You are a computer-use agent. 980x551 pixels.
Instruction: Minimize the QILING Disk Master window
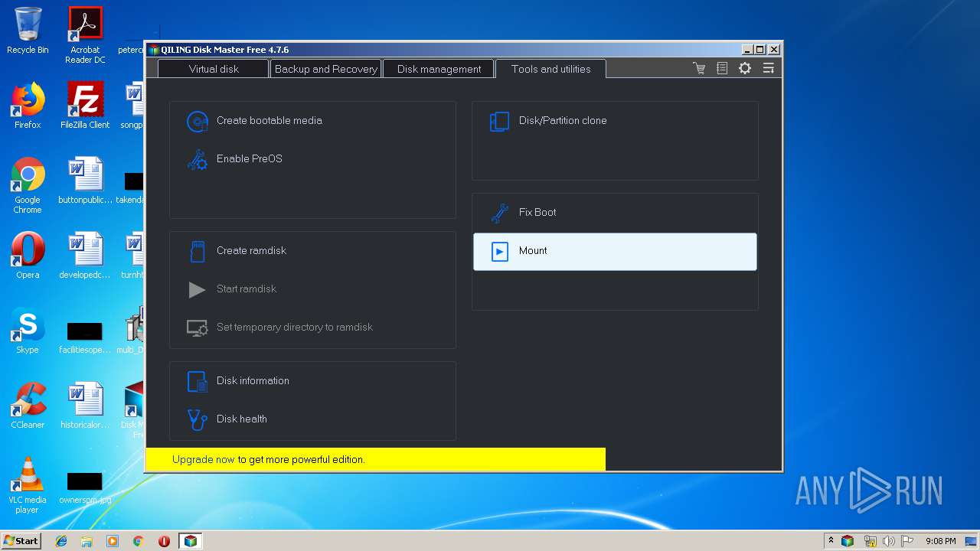(746, 49)
